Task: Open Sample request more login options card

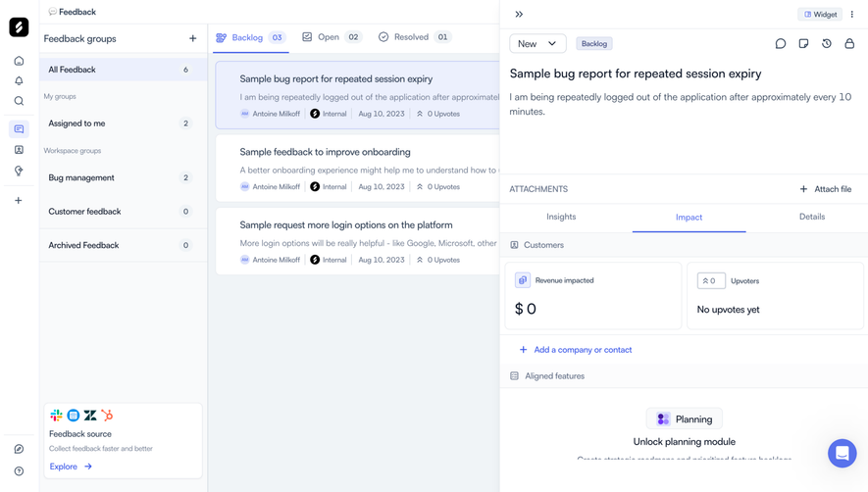Action: (x=358, y=241)
